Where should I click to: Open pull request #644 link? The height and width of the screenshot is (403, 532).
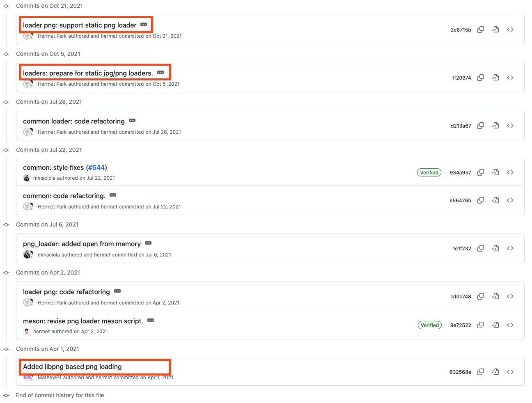pyautogui.click(x=96, y=167)
